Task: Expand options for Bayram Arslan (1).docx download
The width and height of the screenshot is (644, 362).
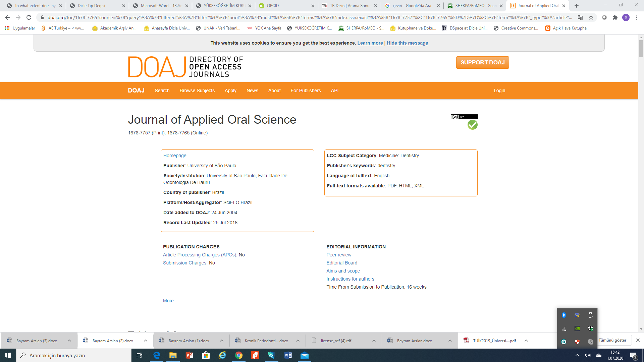Action: [x=222, y=341]
